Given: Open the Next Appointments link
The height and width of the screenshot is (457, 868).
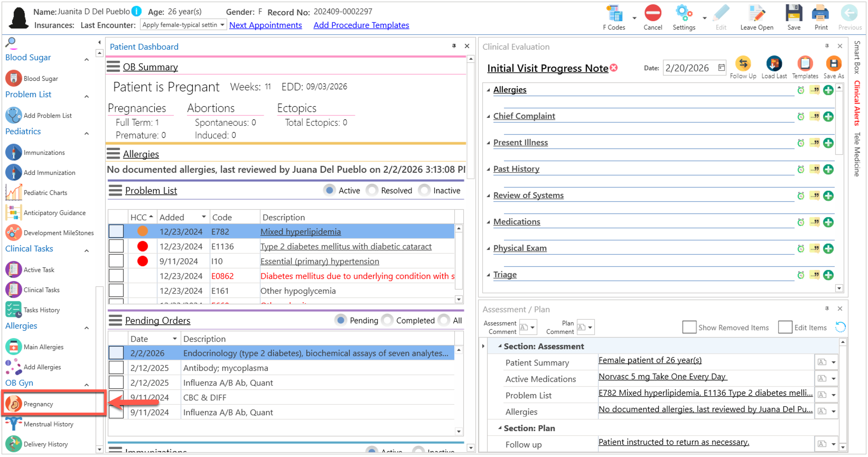Looking at the screenshot, I should click(x=265, y=25).
